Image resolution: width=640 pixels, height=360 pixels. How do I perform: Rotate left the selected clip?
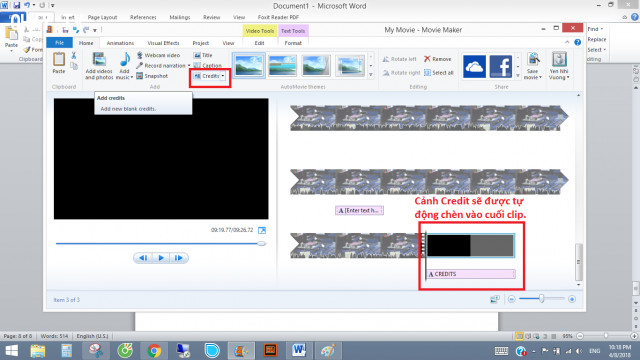pyautogui.click(x=400, y=59)
